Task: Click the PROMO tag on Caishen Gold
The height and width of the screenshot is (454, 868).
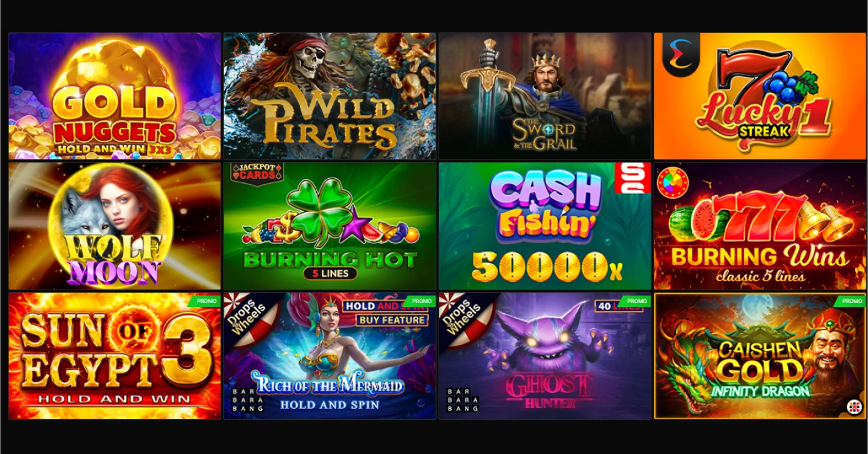Action: click(851, 300)
